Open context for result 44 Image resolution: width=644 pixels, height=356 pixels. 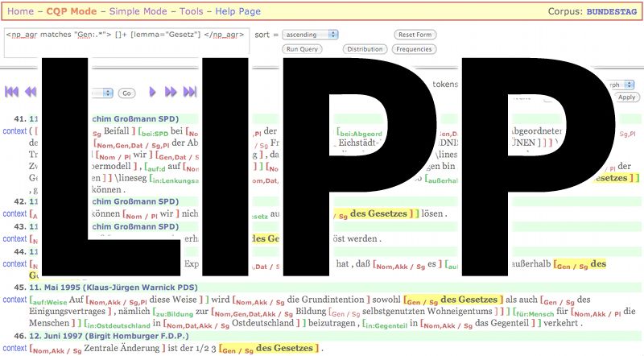pos(14,264)
